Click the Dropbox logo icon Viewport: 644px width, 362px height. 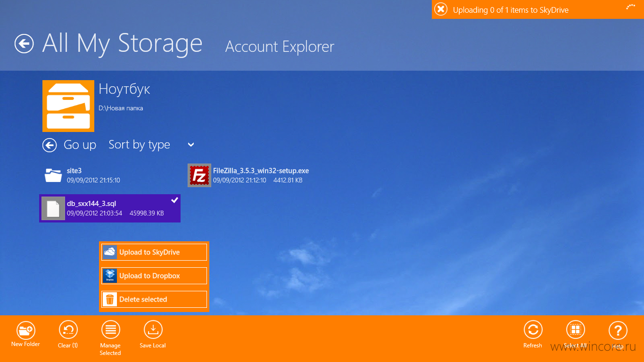110,276
